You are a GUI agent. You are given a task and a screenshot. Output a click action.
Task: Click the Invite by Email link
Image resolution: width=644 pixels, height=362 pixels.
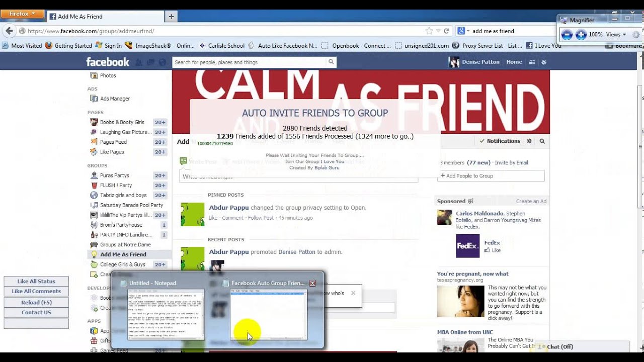click(511, 162)
